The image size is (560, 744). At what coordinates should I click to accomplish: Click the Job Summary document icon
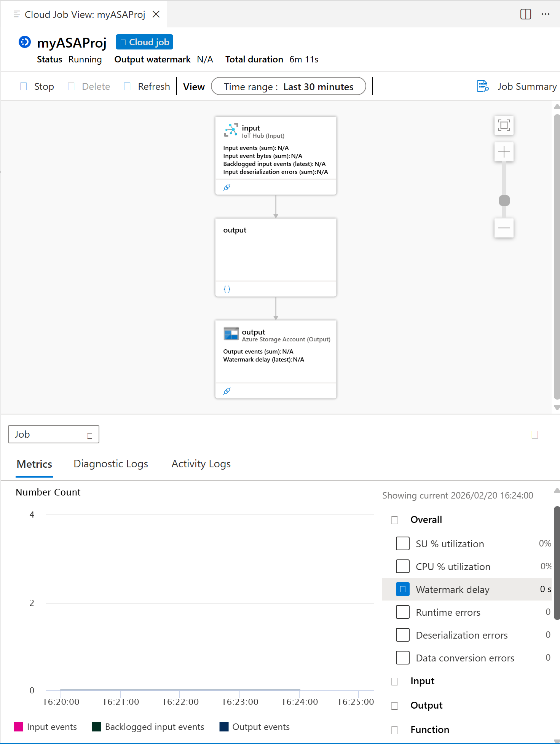pyautogui.click(x=483, y=86)
